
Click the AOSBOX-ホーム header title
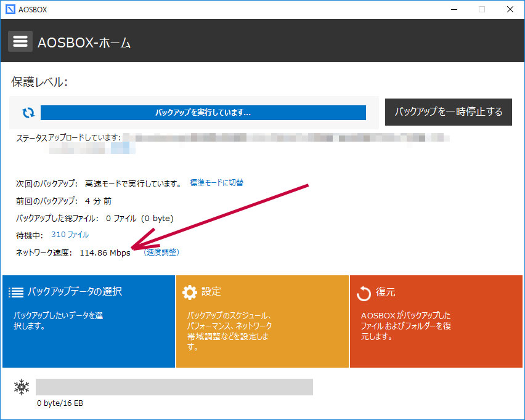tap(84, 42)
